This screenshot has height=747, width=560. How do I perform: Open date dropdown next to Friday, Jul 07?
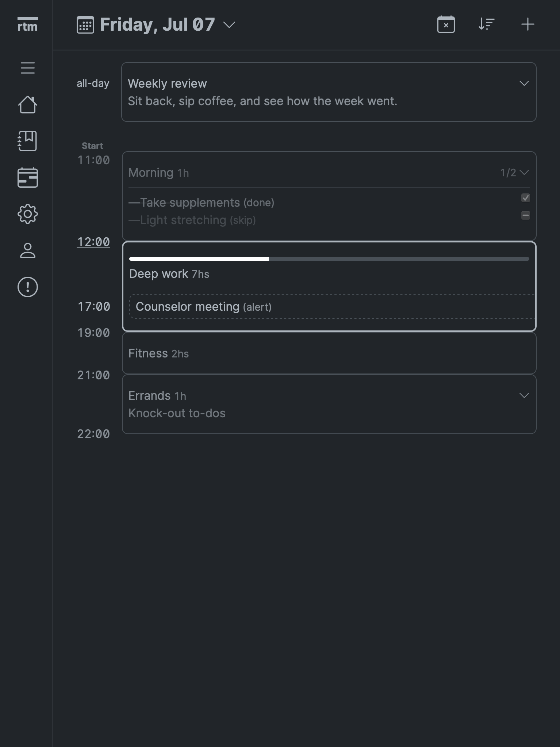click(x=229, y=25)
